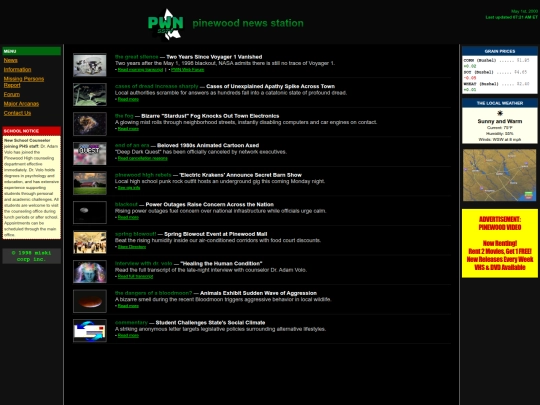Image resolution: width=540 pixels, height=405 pixels.
Task: Open the Missing Persons Report link
Action: 24,82
